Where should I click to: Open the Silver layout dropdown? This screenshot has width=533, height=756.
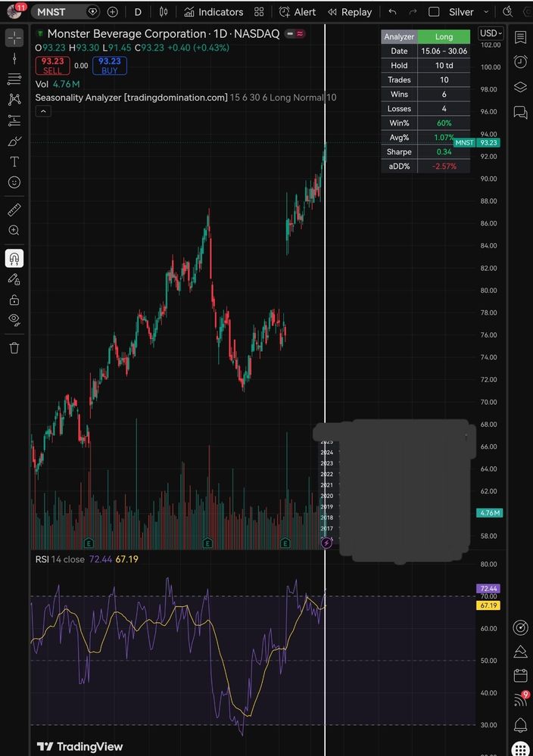pyautogui.click(x=469, y=12)
